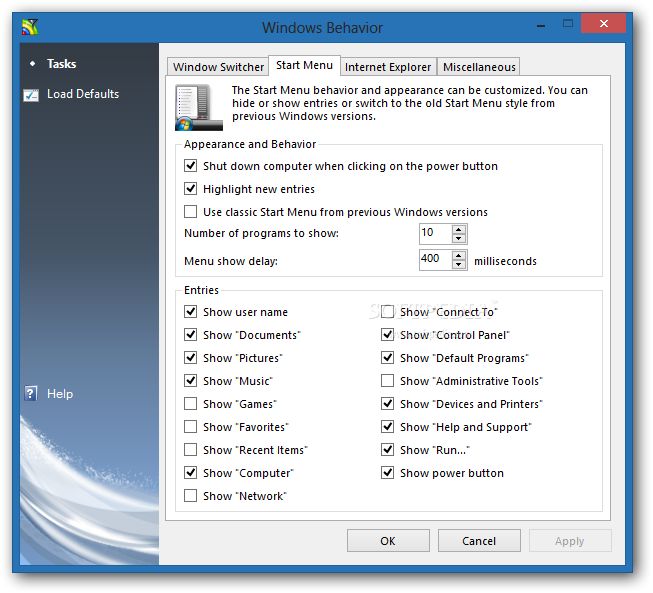Decrease menu show delay value
This screenshot has height=593, width=653.
pyautogui.click(x=459, y=265)
